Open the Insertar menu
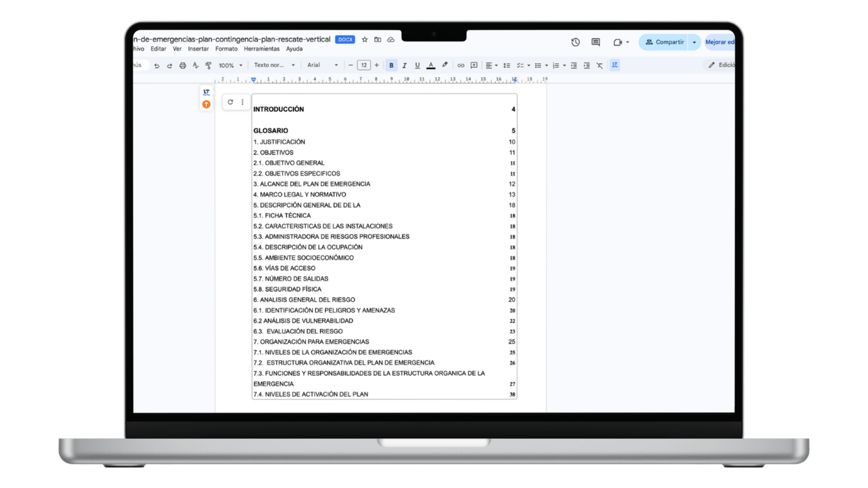 198,49
